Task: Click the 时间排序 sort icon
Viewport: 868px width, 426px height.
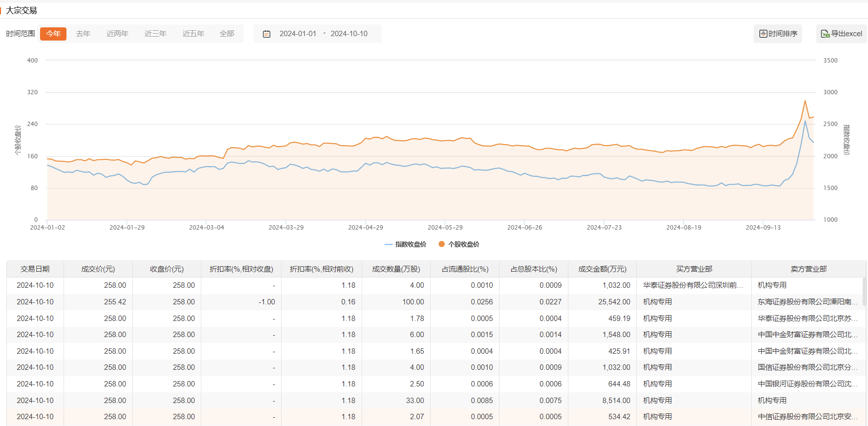Action: point(763,34)
